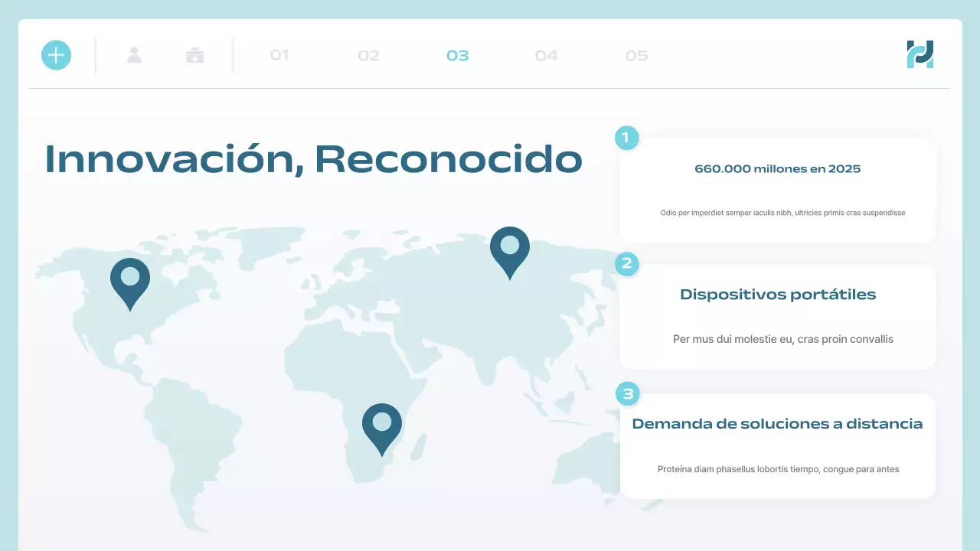The height and width of the screenshot is (551, 980).
Task: Click the teal plus icon in the toolbar
Action: (56, 55)
